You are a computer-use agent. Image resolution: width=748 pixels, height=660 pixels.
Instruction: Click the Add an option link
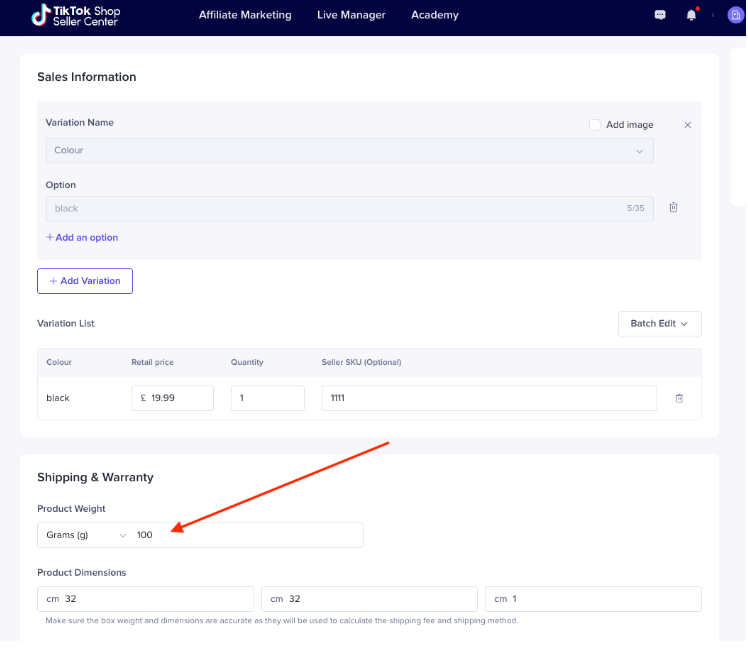(82, 237)
